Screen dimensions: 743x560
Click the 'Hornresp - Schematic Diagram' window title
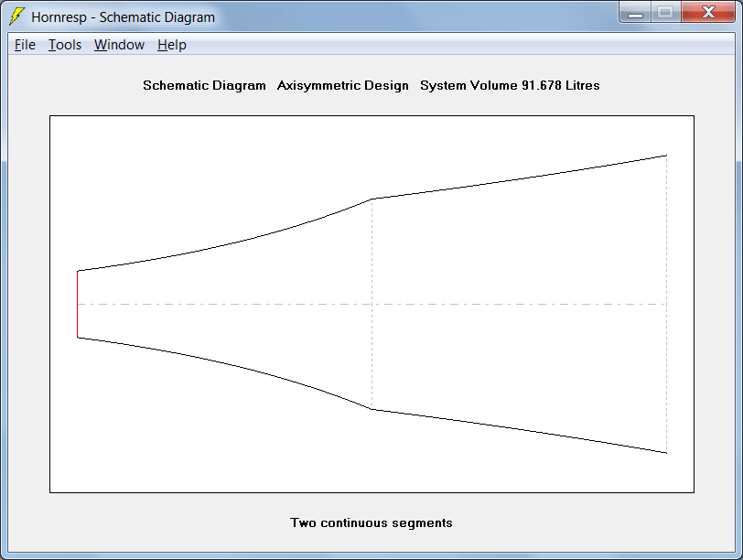124,17
